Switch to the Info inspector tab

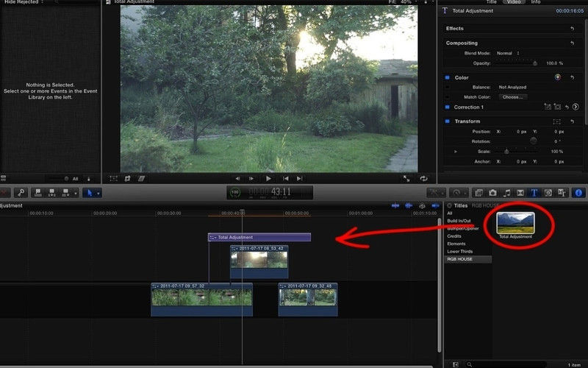tap(536, 2)
